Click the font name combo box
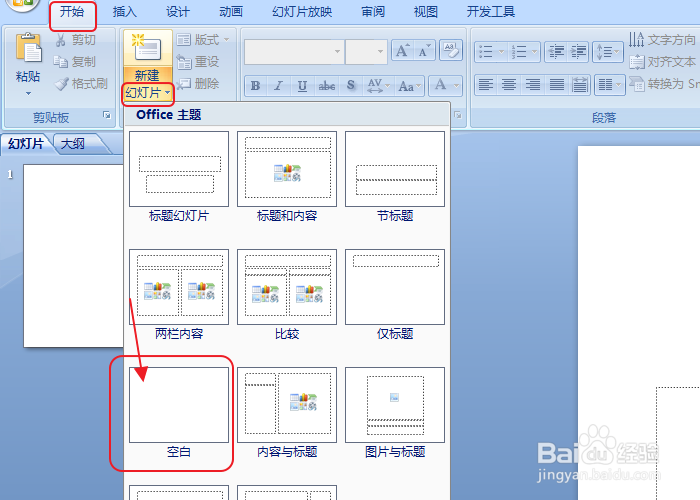700x500 pixels. pos(294,51)
